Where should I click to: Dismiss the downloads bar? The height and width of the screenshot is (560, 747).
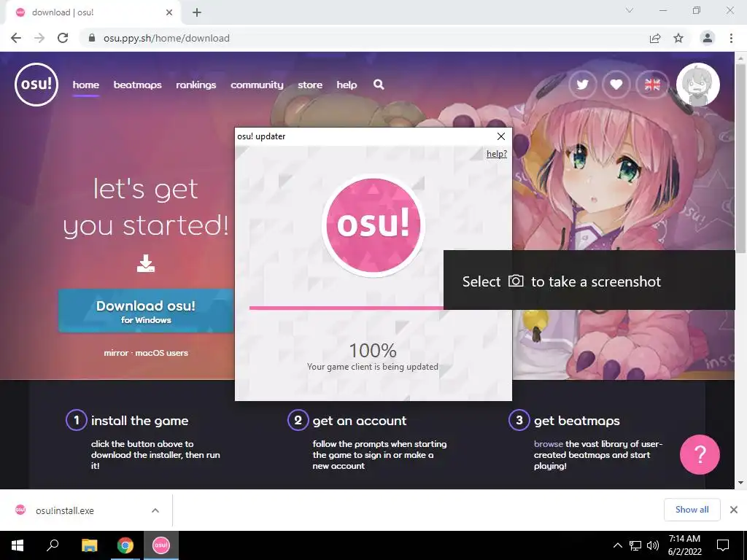734,510
